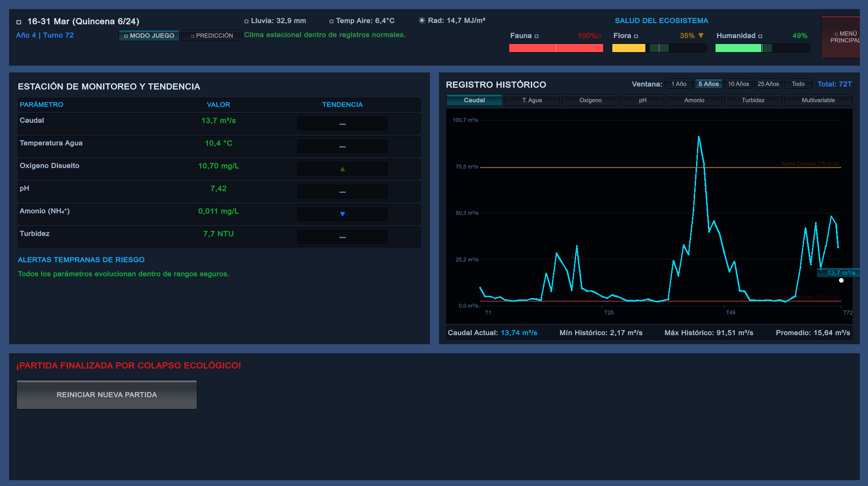The height and width of the screenshot is (486, 868).
Task: Open the Oxígeno chart tab
Action: coord(590,100)
